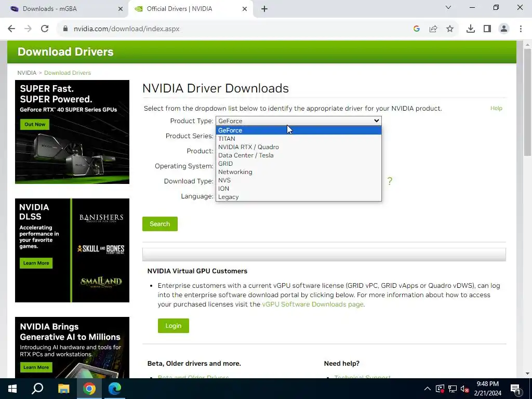Click Banishers game logo
Screen dimensions: 532x399
click(101, 218)
